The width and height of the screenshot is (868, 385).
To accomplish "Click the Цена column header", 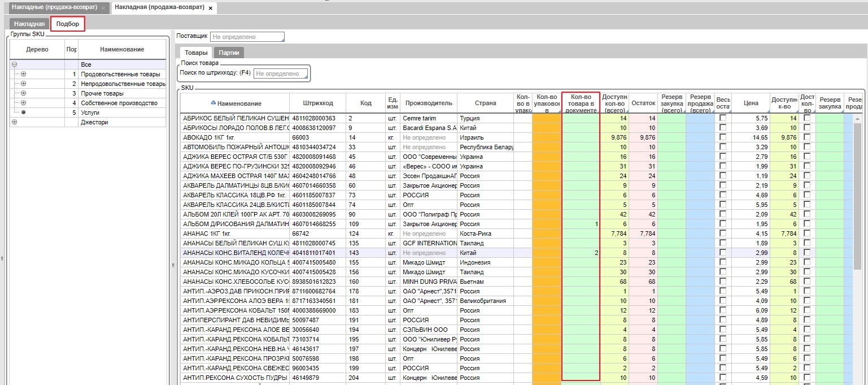I will click(751, 103).
